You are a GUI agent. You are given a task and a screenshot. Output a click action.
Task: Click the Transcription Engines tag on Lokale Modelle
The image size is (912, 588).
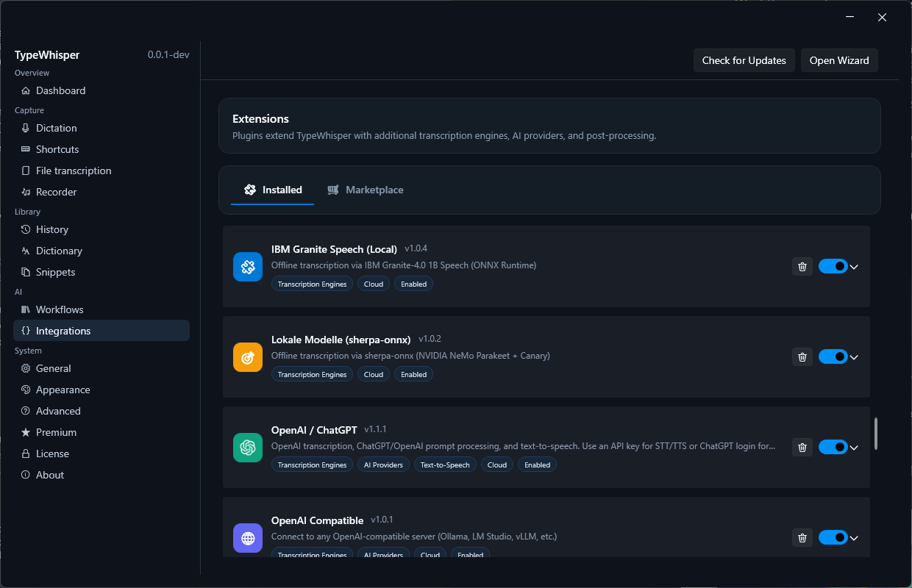[312, 374]
